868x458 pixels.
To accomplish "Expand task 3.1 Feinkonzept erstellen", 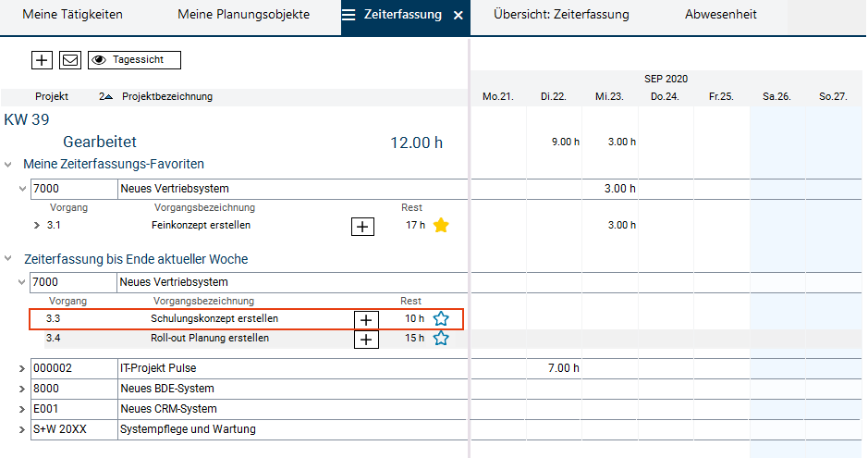I will point(37,226).
